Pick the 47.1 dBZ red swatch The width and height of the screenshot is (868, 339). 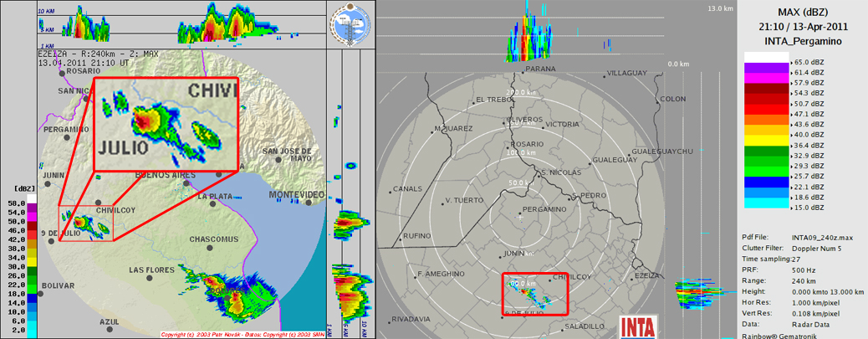[x=766, y=109]
